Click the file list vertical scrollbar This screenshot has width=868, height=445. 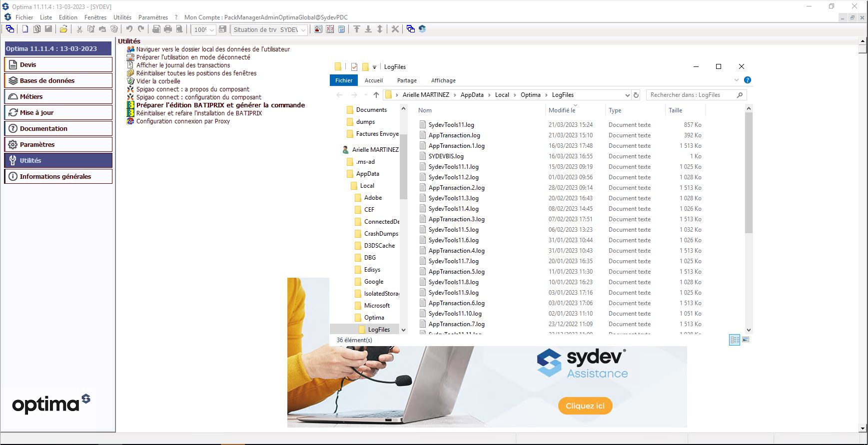749,173
